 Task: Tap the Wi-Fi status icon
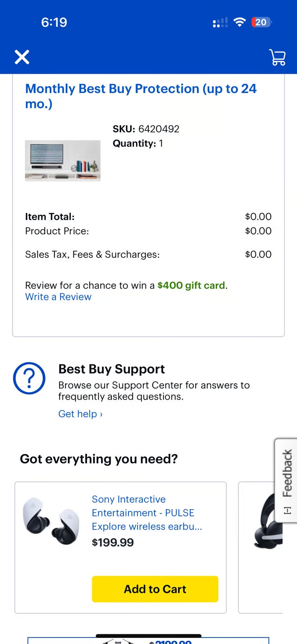click(x=239, y=23)
